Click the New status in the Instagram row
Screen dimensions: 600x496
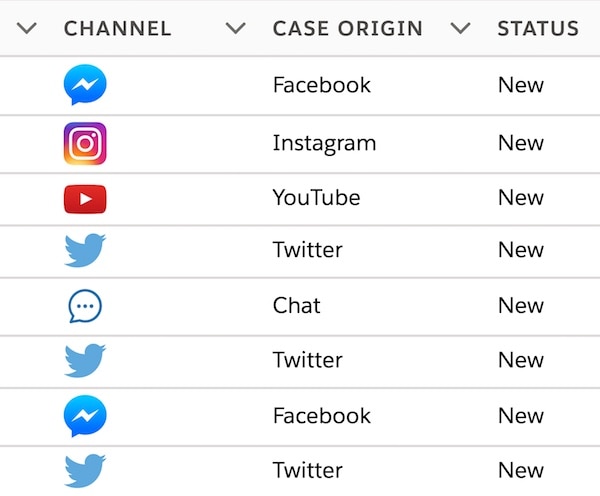point(520,143)
